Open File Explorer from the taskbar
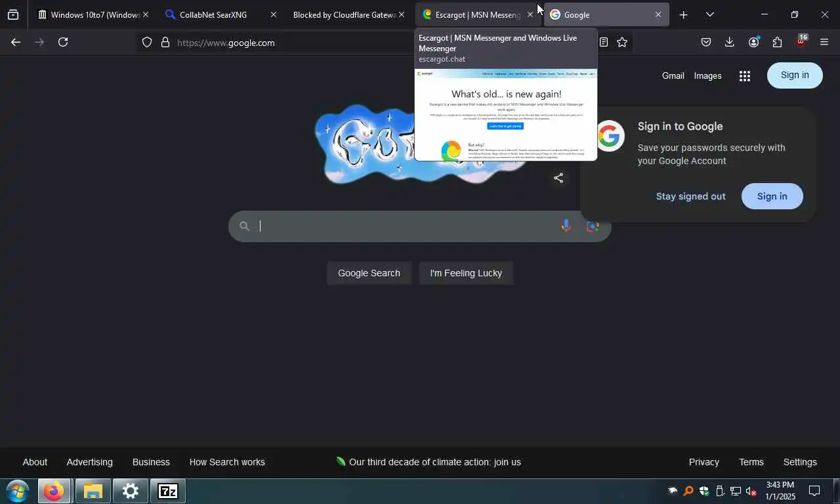 [x=93, y=491]
